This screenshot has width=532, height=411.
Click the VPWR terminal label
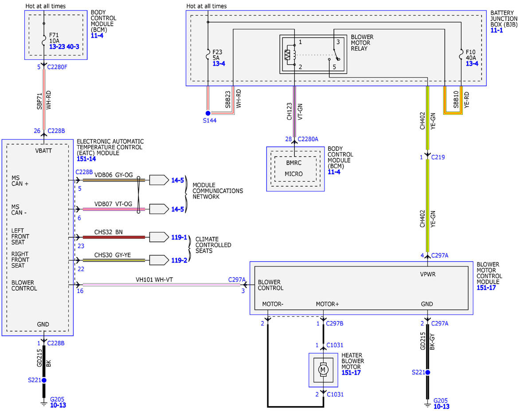point(428,274)
